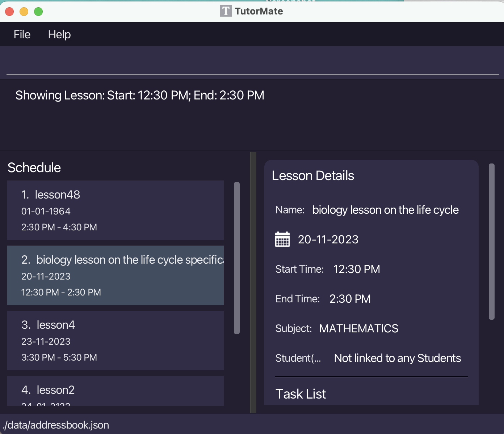Click the 'Name:' label in Lesson Details

point(290,210)
